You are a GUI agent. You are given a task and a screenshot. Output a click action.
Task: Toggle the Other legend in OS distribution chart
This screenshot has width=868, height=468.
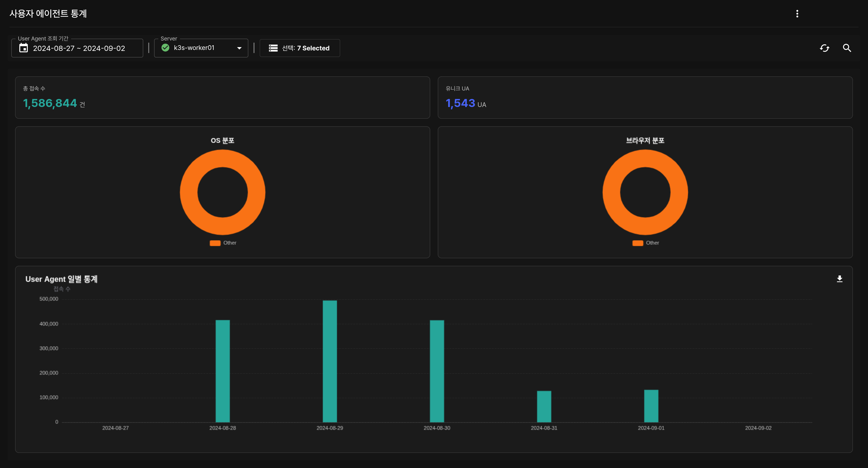click(223, 243)
